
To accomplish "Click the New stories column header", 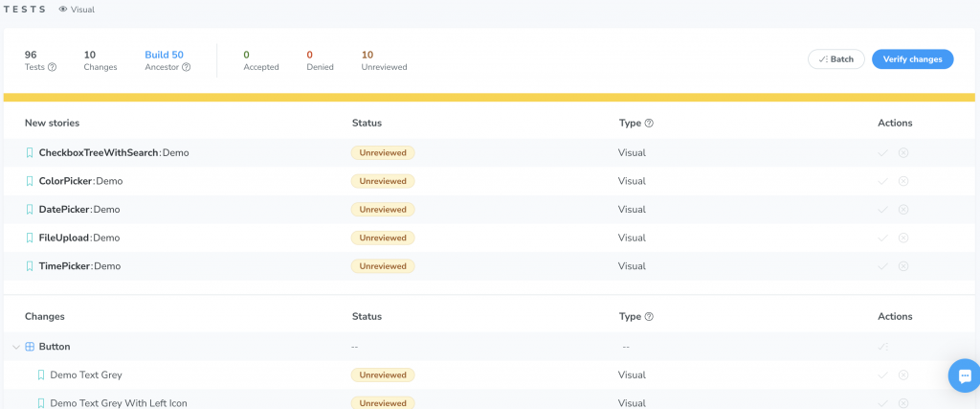I will (52, 124).
